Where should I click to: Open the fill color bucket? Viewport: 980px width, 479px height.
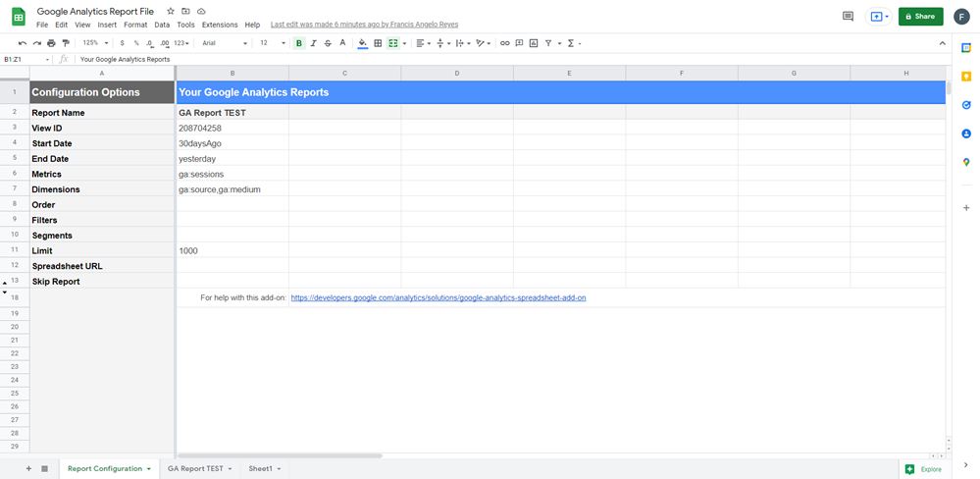tap(363, 43)
